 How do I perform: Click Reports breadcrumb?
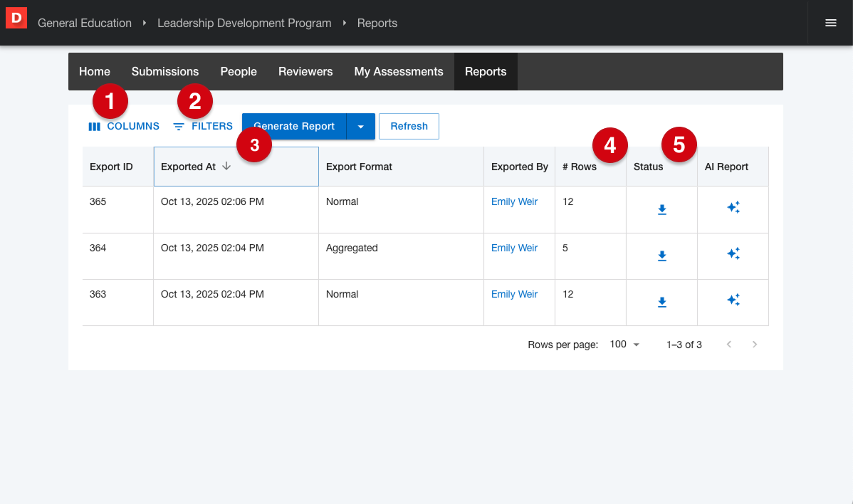click(377, 23)
